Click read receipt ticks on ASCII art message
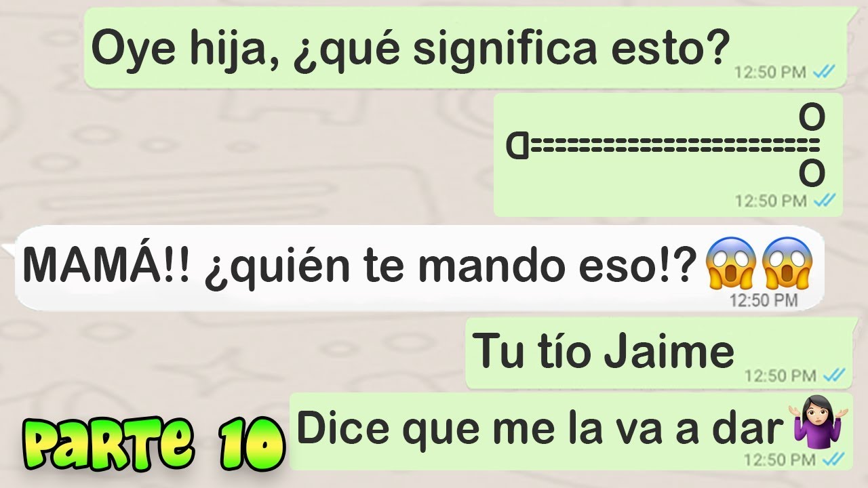 pyautogui.click(x=825, y=201)
